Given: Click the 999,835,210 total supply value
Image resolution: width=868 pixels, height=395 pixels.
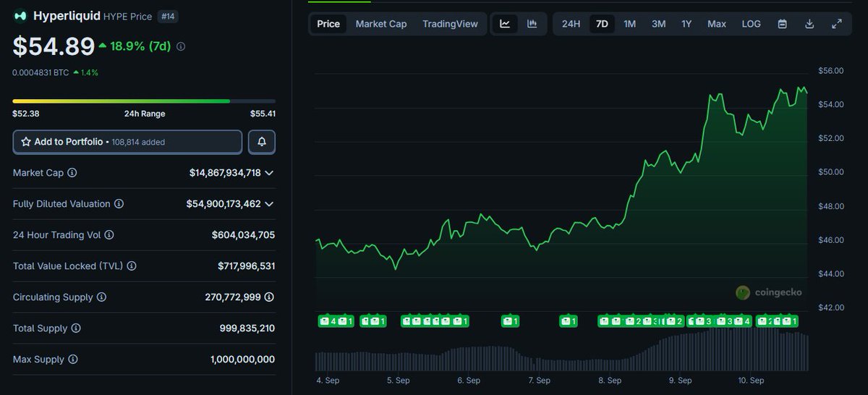Looking at the screenshot, I should 247,328.
